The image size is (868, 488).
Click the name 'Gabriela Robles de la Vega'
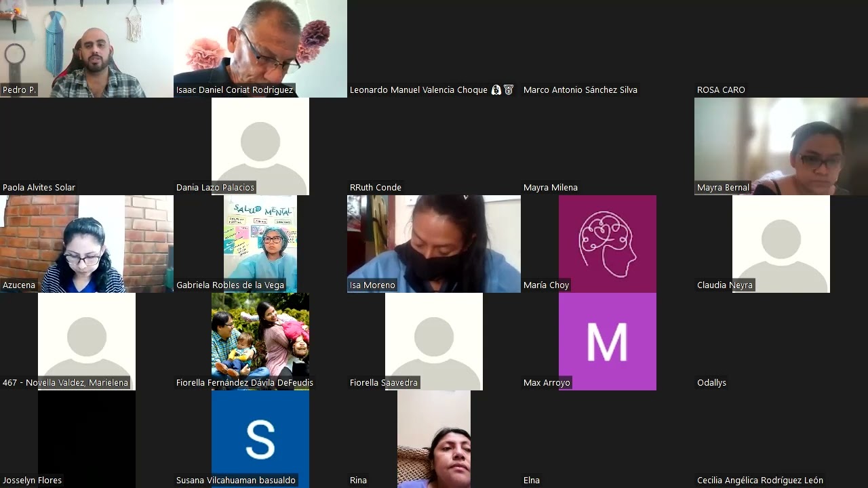[x=230, y=285]
